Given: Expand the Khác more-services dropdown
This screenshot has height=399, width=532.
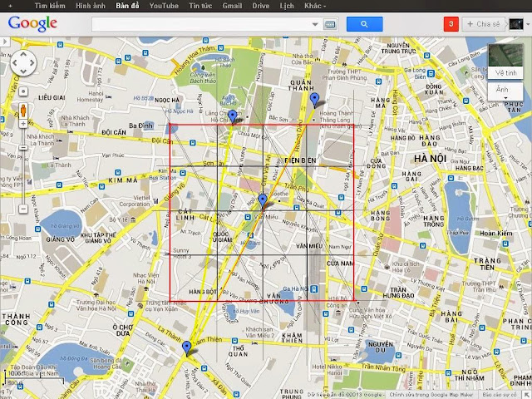Looking at the screenshot, I should click(x=315, y=6).
